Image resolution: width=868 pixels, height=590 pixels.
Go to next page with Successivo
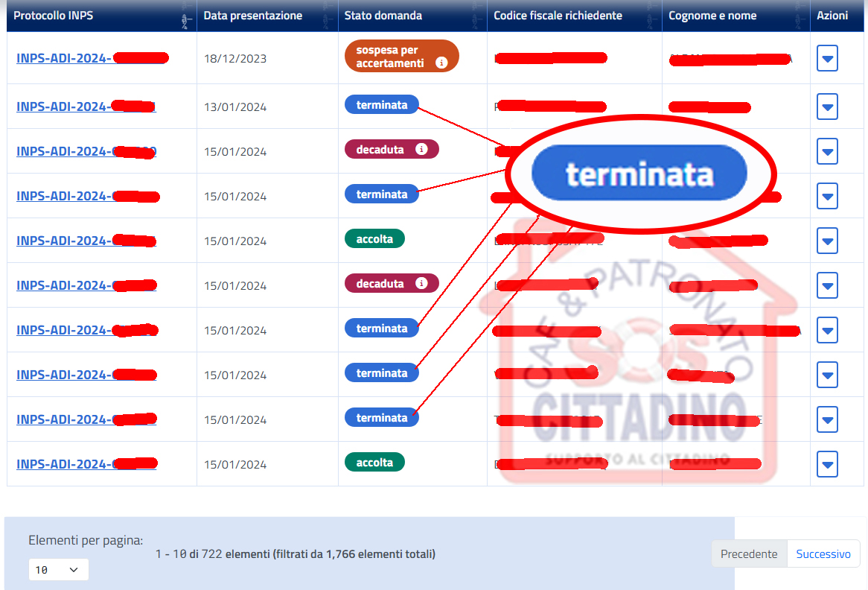[x=823, y=554]
